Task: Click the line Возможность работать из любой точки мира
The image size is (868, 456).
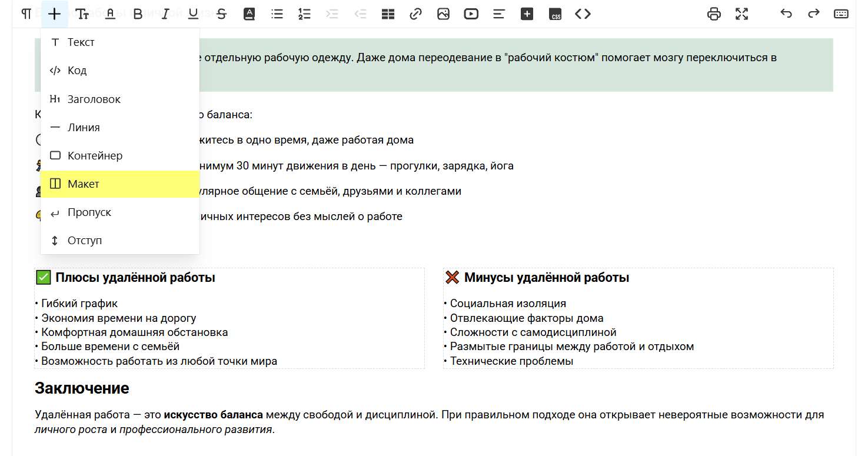Action: [156, 361]
